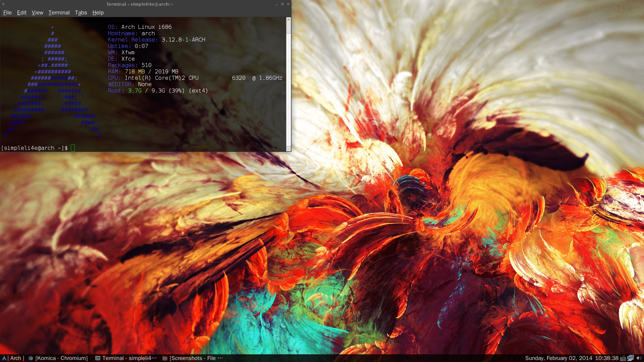Open the keyboard layout tray icon
The height and width of the screenshot is (362, 644).
[x=623, y=358]
